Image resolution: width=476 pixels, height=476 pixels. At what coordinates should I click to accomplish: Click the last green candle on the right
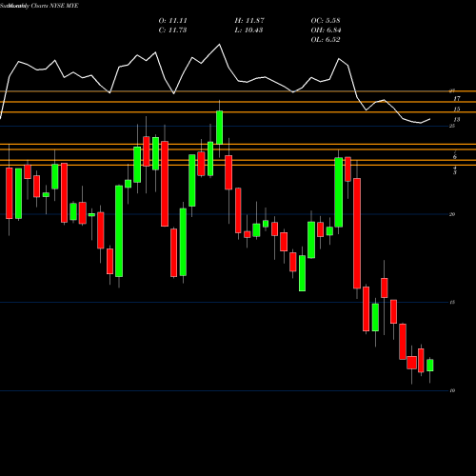[x=430, y=366]
